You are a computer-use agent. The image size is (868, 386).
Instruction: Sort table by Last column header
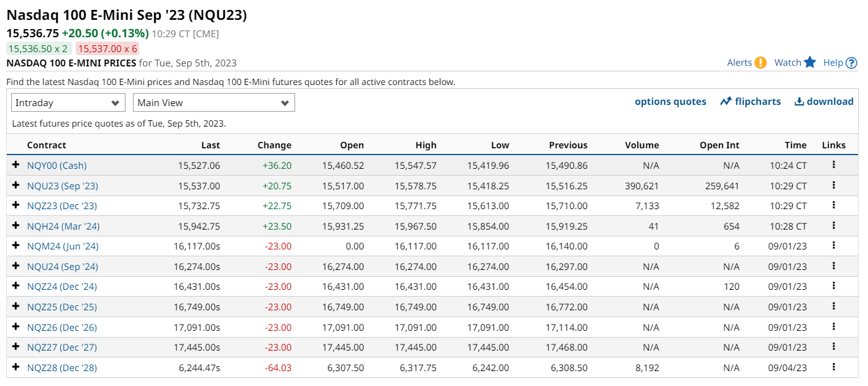point(211,145)
